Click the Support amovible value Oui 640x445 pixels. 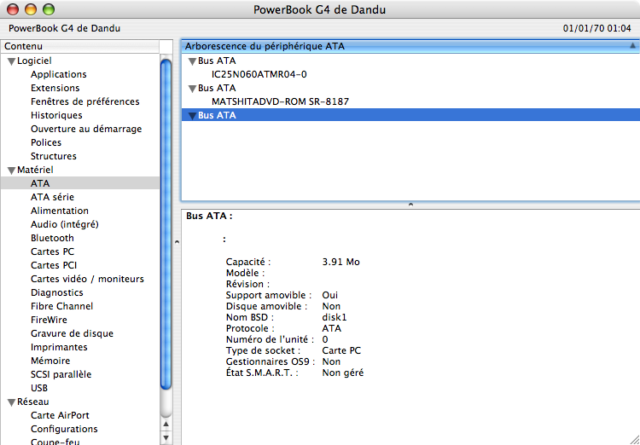pos(330,295)
